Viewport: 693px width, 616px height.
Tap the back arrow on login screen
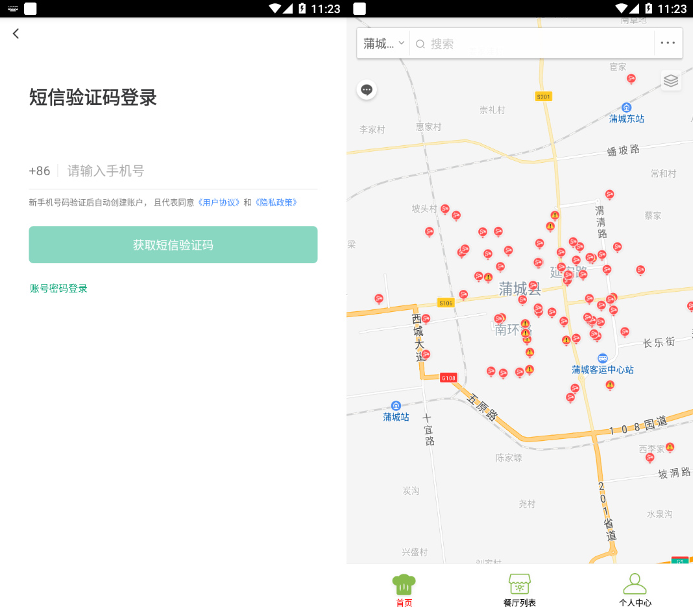pos(16,34)
